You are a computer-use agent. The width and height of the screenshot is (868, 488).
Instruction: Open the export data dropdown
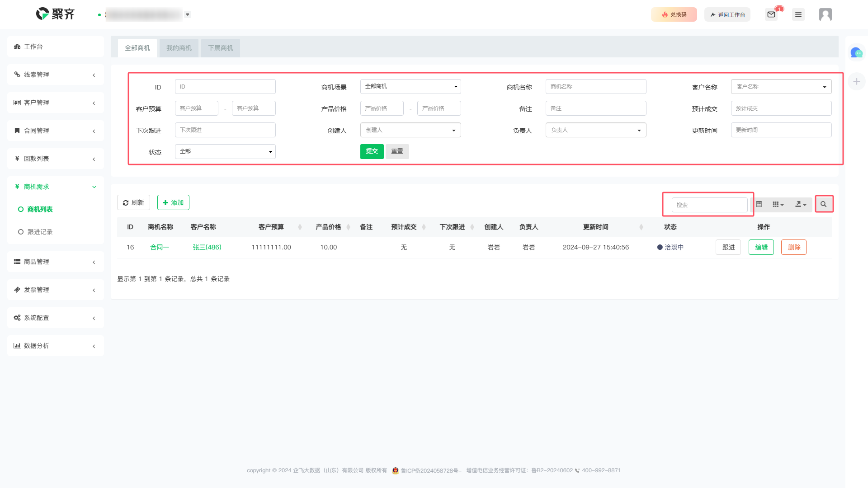click(801, 204)
